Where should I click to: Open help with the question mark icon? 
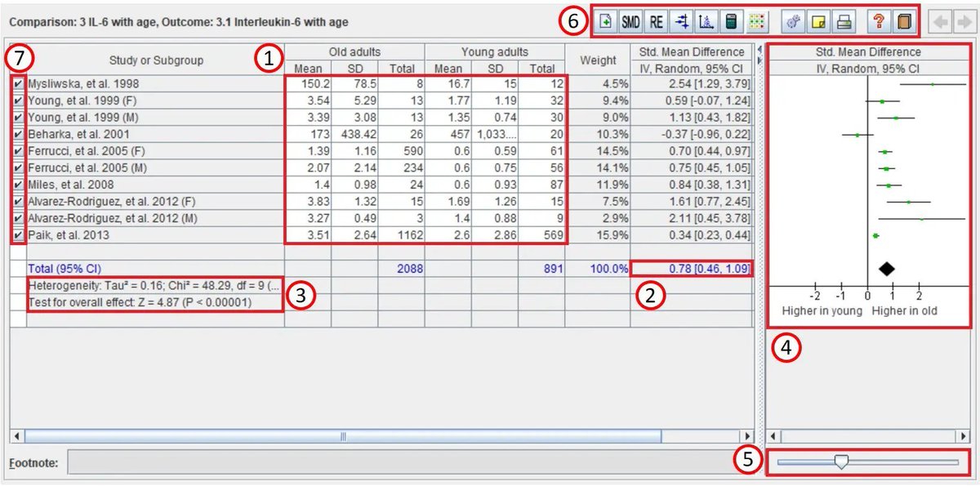click(x=878, y=22)
